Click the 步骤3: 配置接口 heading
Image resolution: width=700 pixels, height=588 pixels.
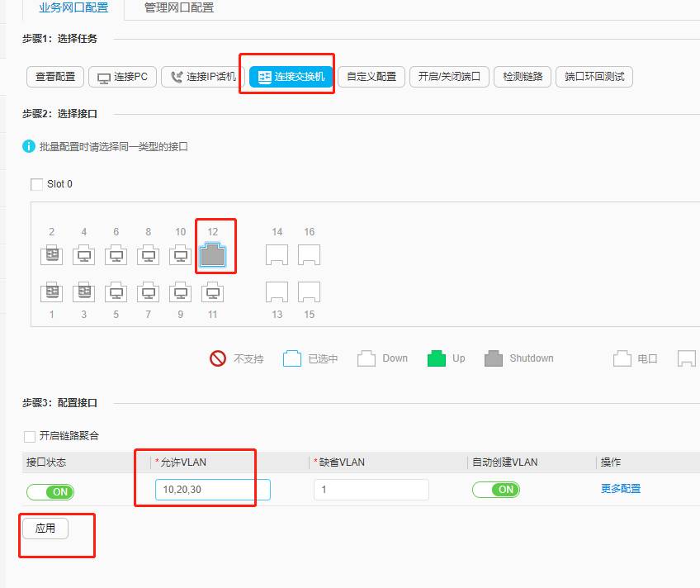tap(59, 403)
